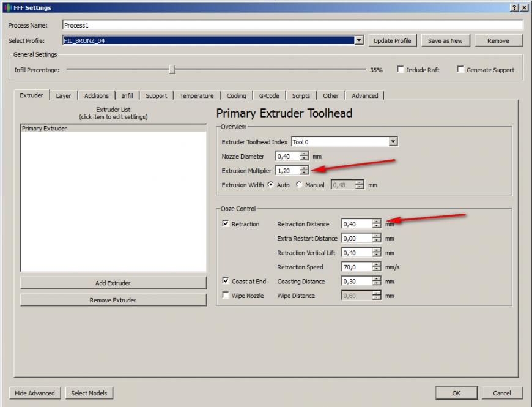Click the Extrusion Multiplier value field
The height and width of the screenshot is (407, 532).
tap(288, 170)
